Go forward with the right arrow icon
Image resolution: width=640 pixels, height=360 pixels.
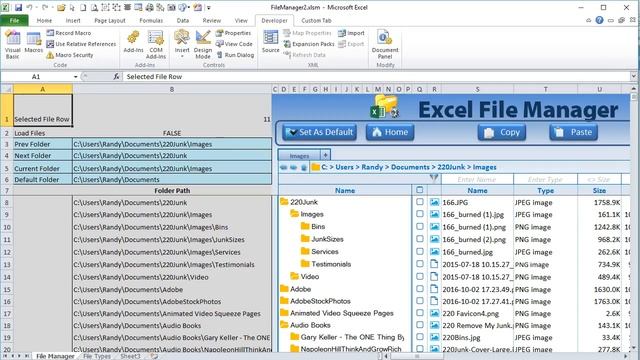click(293, 168)
